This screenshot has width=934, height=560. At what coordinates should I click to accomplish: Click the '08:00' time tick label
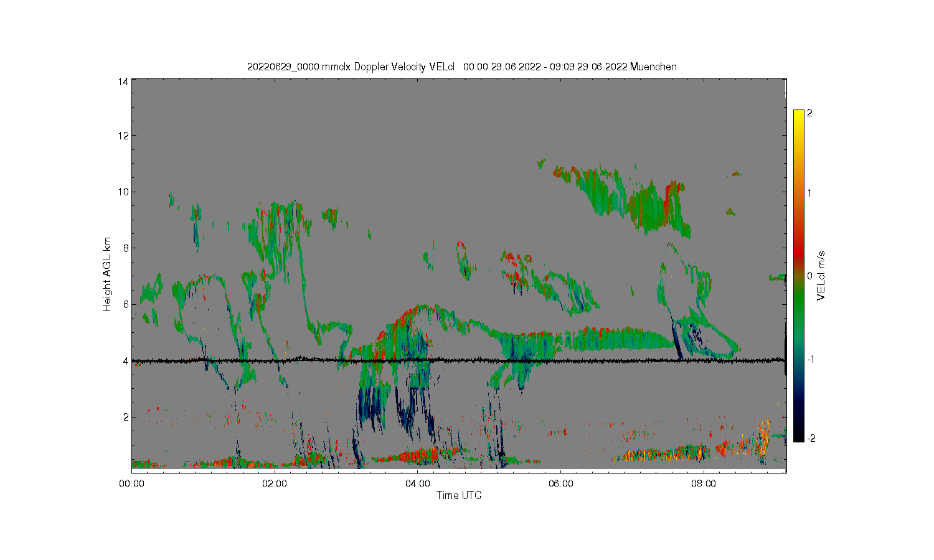pos(704,483)
